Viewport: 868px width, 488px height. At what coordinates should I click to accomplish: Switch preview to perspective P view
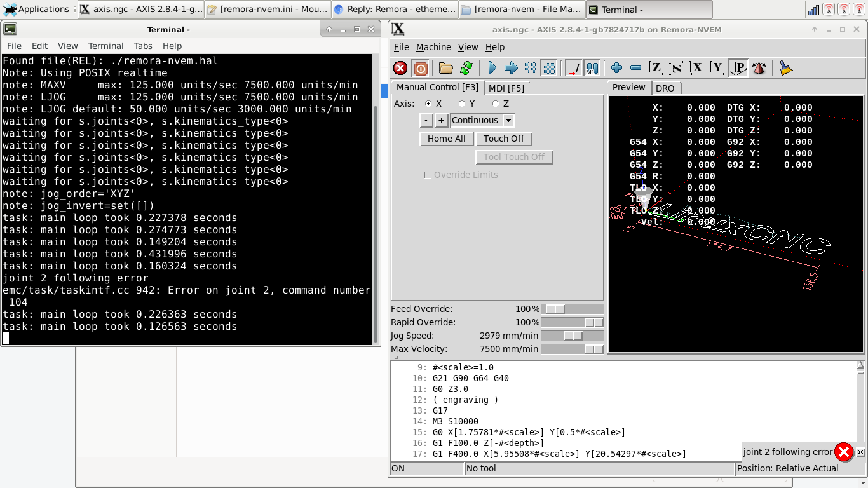click(738, 68)
